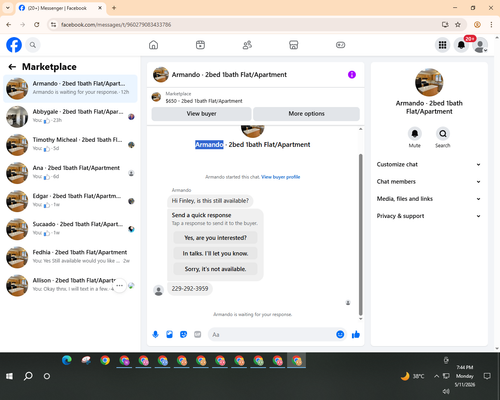Open the Friends icon in top navigation

247,45
